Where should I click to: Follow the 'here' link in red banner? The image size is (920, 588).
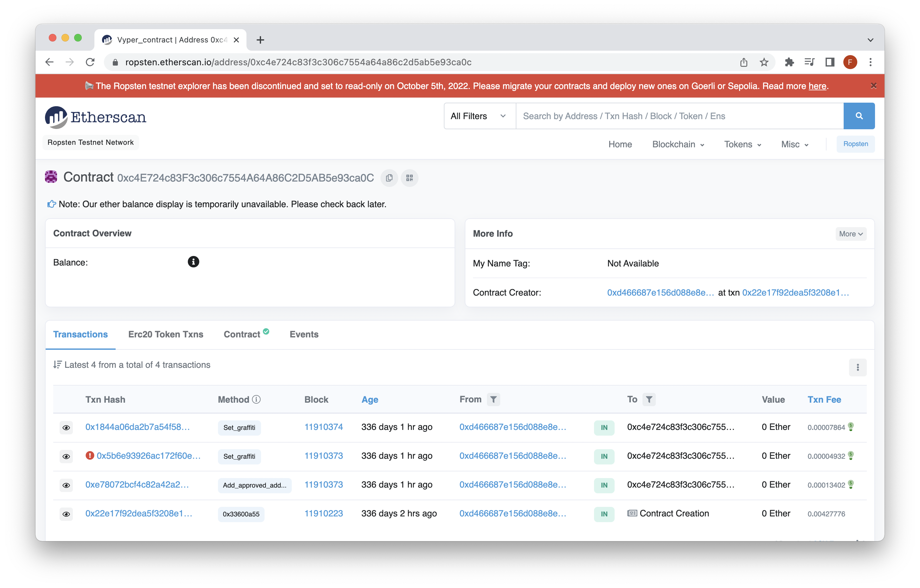(x=817, y=86)
